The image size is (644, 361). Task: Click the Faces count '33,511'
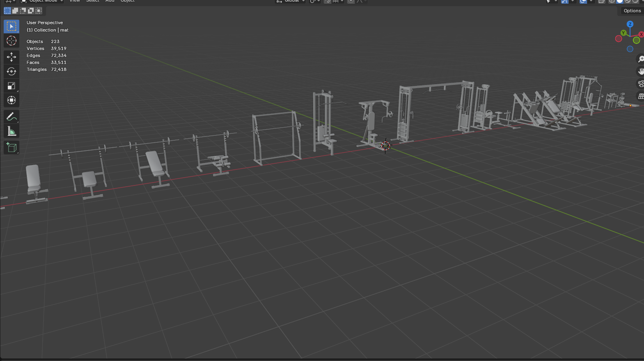click(59, 62)
